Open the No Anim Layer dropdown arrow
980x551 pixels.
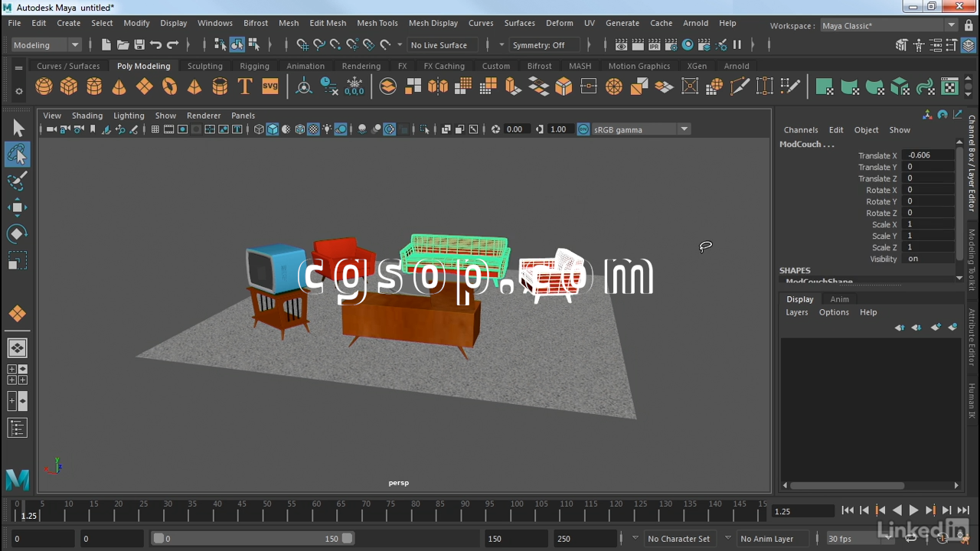click(728, 538)
